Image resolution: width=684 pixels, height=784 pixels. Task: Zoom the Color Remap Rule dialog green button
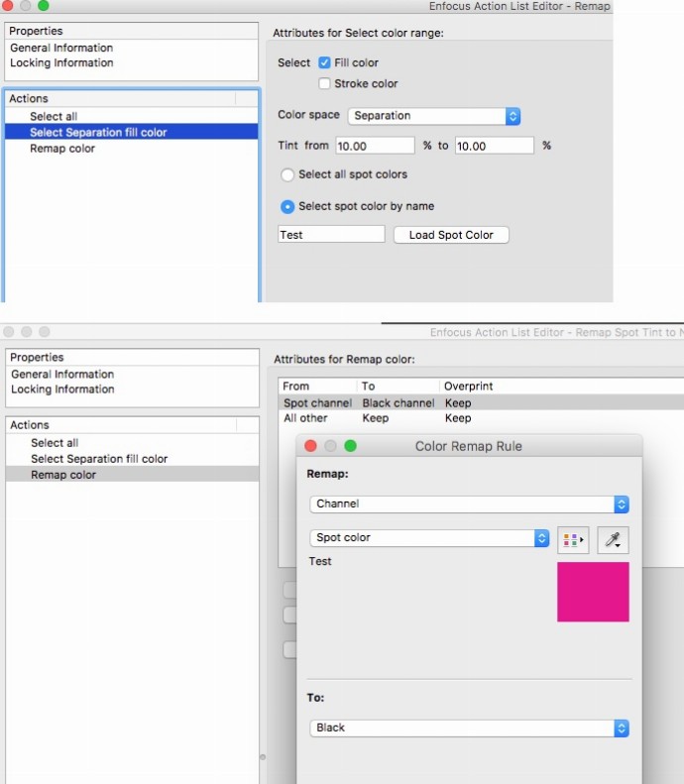pyautogui.click(x=351, y=446)
